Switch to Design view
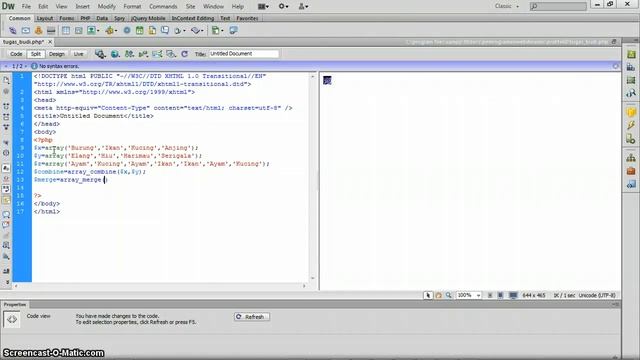 pyautogui.click(x=57, y=54)
